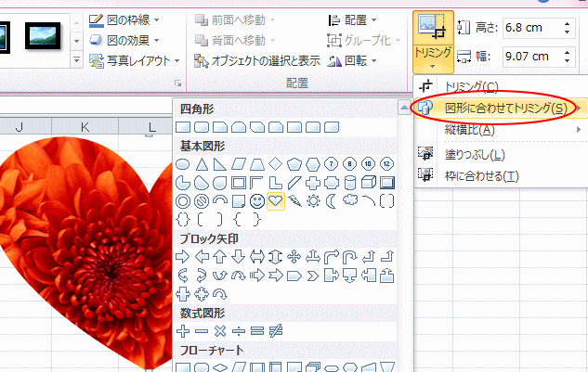
Task: Click the 幅 input field
Action: [532, 57]
